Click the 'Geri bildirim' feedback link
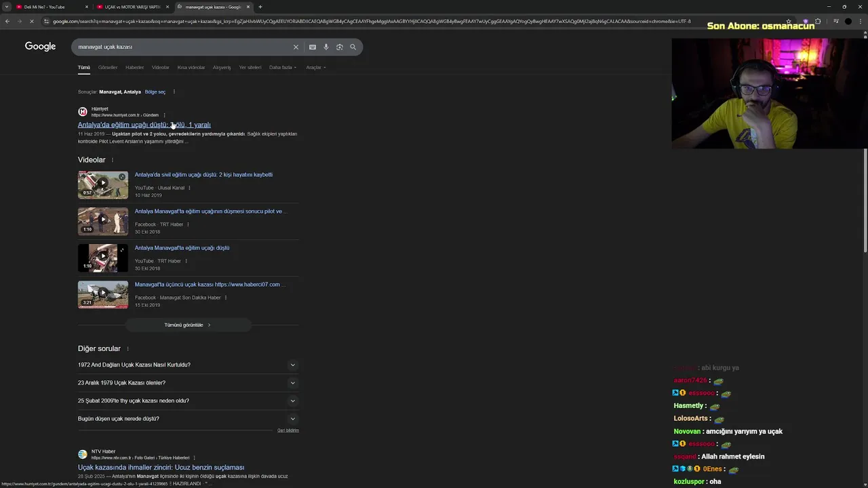Viewport: 868px width, 488px height. click(x=288, y=430)
